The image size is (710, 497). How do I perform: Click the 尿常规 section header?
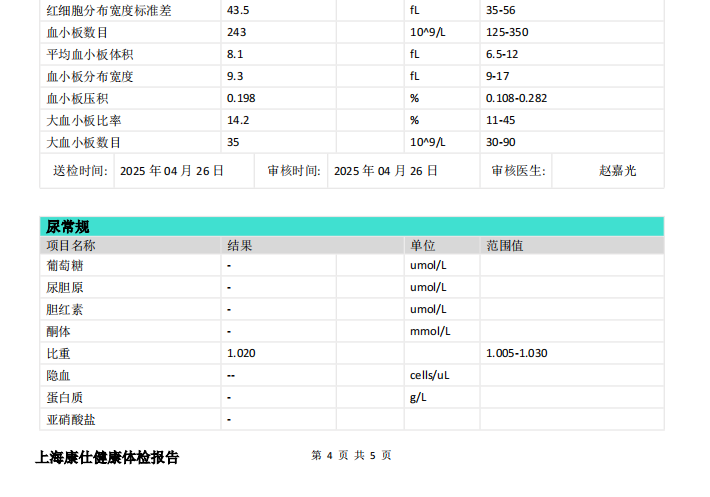[68, 227]
